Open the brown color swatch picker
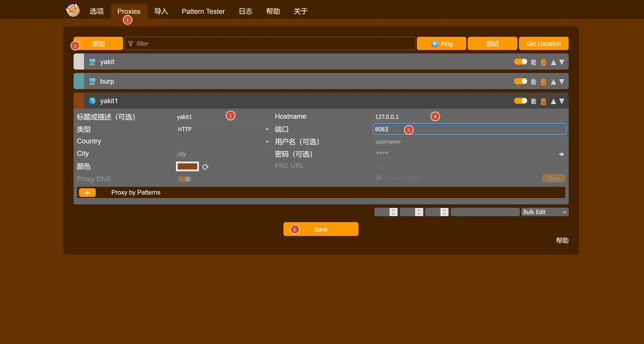Image resolution: width=644 pixels, height=344 pixels. tap(187, 166)
